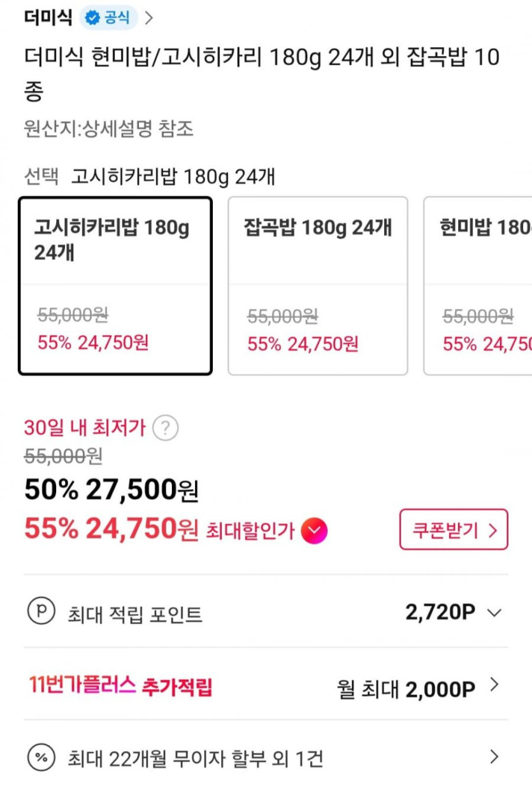Viewport: 532px width, 786px height.
Task: Tap the P point circle icon
Action: coord(40,611)
